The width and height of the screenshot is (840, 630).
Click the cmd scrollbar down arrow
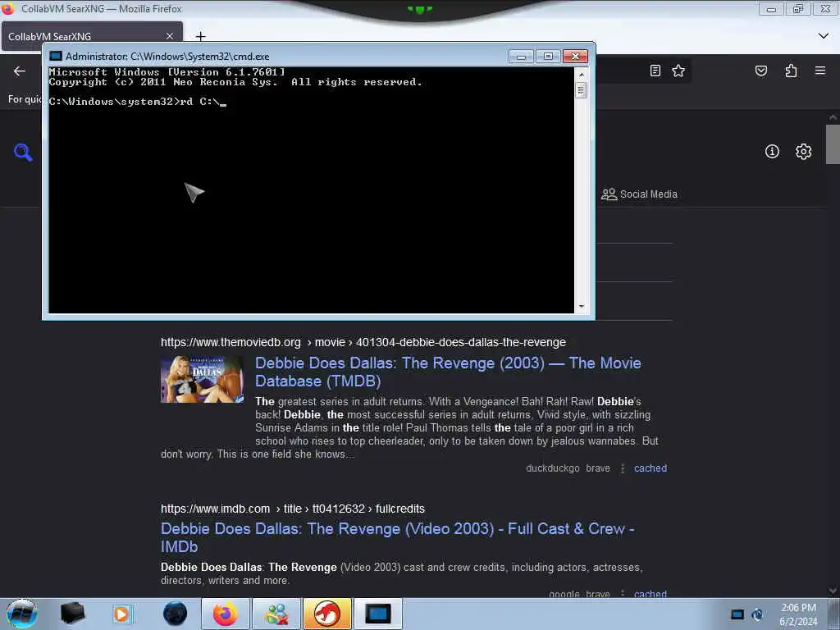tap(582, 307)
